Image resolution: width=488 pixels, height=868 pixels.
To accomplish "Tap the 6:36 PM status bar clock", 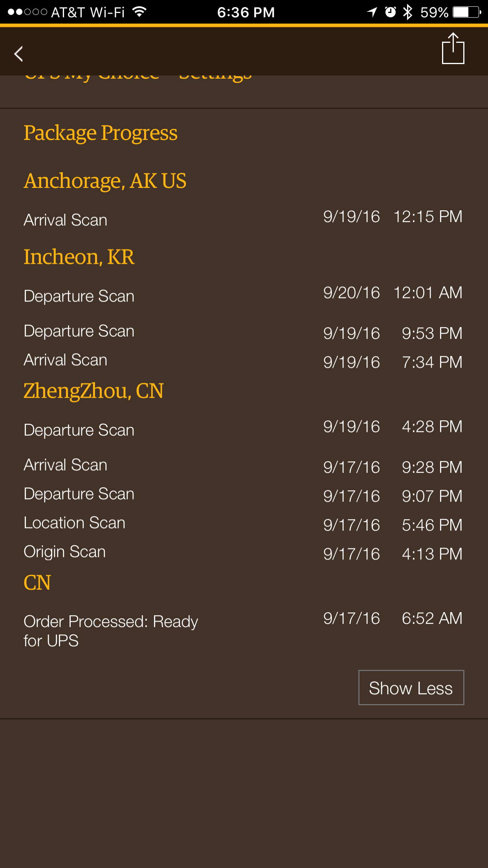I will pyautogui.click(x=246, y=12).
